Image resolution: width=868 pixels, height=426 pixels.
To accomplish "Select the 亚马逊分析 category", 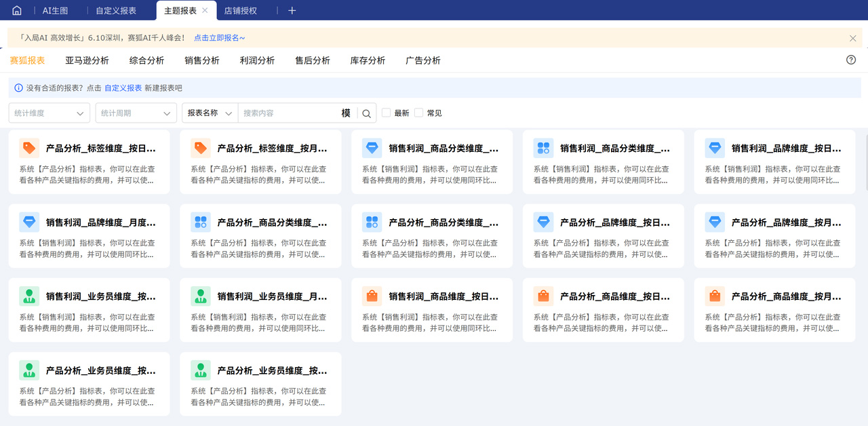I will 87,60.
